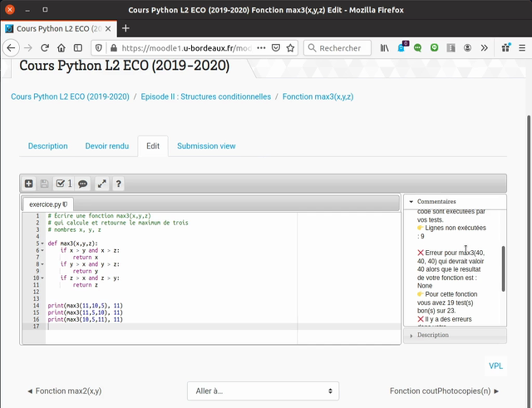Click the new file plus icon
Viewport: 532px width, 408px height.
pos(29,184)
